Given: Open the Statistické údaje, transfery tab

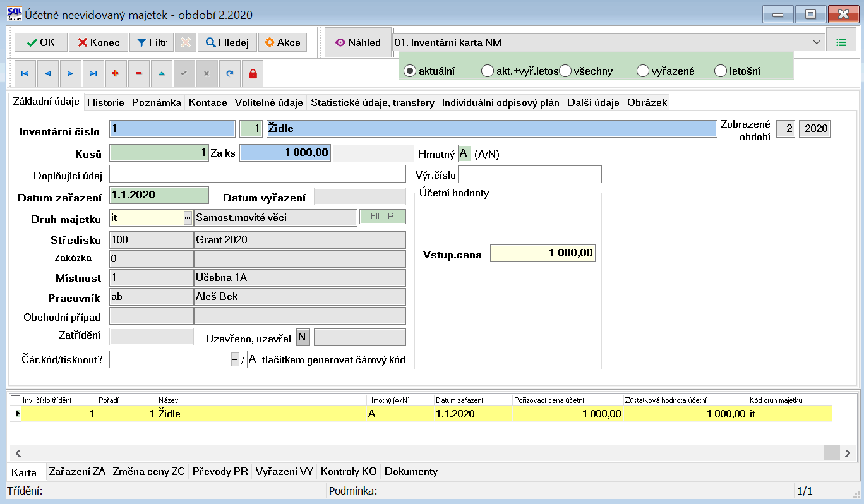Looking at the screenshot, I should point(373,102).
